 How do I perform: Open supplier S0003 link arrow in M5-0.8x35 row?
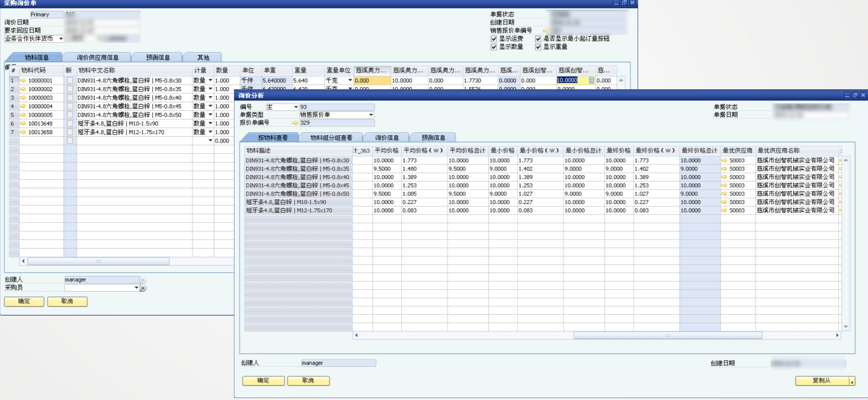pyautogui.click(x=724, y=169)
